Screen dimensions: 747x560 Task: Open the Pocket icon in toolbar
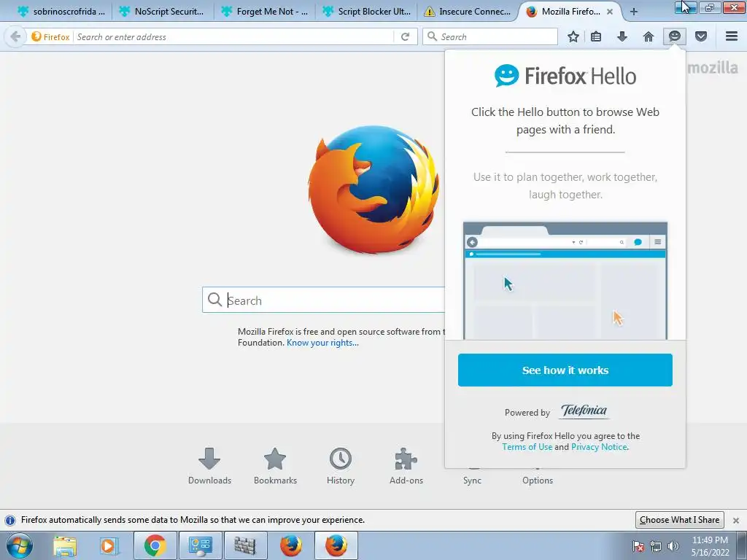tap(701, 36)
